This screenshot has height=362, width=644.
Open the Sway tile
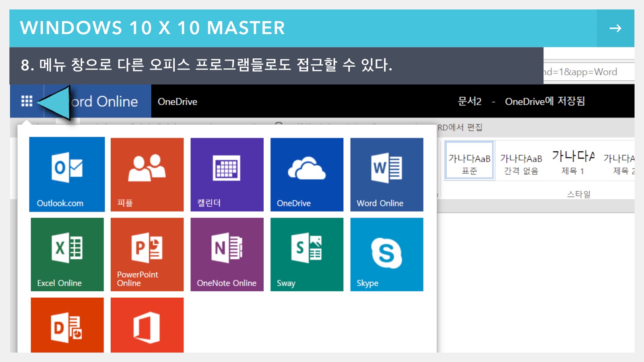307,255
